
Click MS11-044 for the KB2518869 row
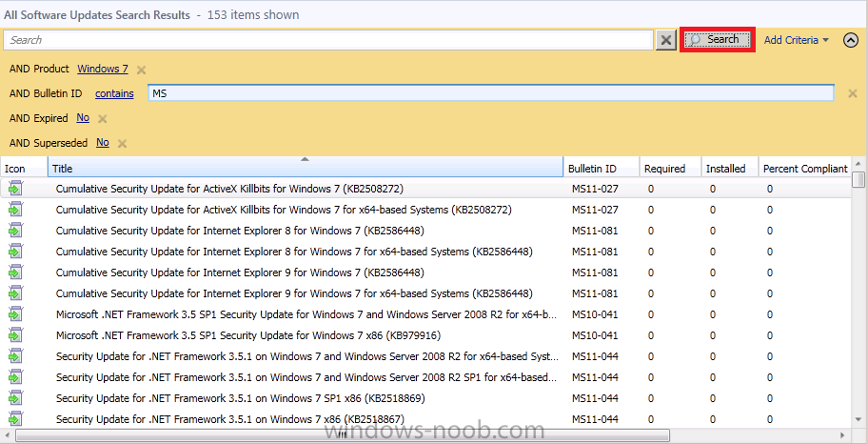click(595, 398)
